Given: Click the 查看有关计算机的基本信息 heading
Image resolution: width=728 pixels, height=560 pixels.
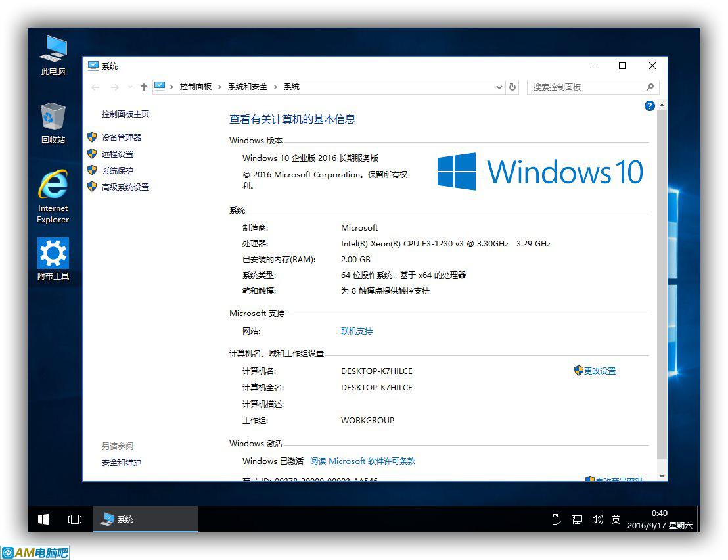Looking at the screenshot, I should (x=292, y=120).
